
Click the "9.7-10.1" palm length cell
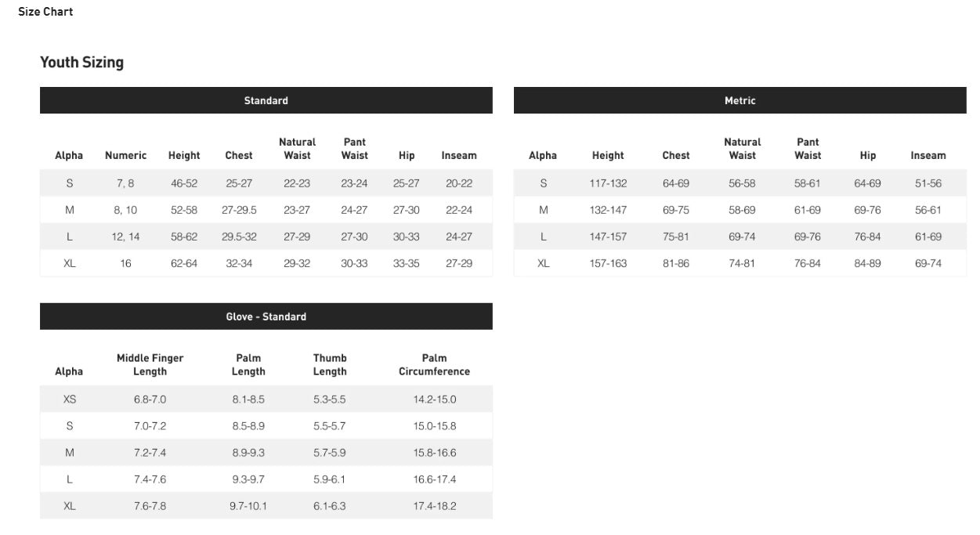248,506
